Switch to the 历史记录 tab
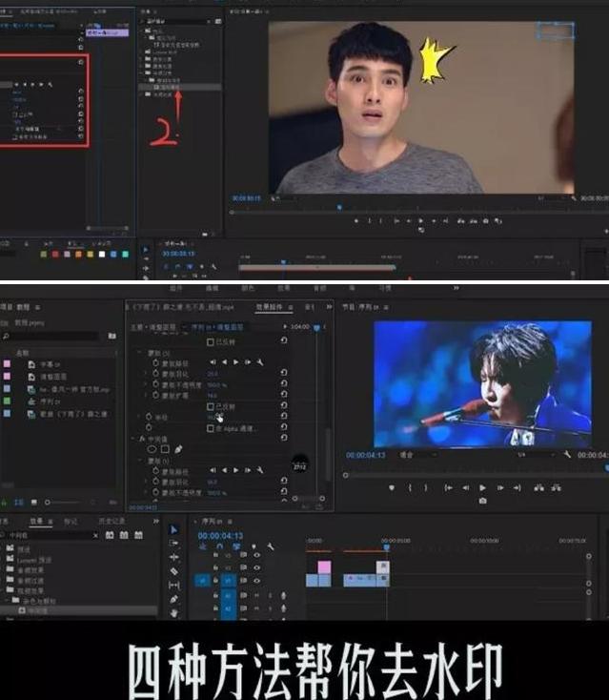The height and width of the screenshot is (700, 609). [112, 521]
